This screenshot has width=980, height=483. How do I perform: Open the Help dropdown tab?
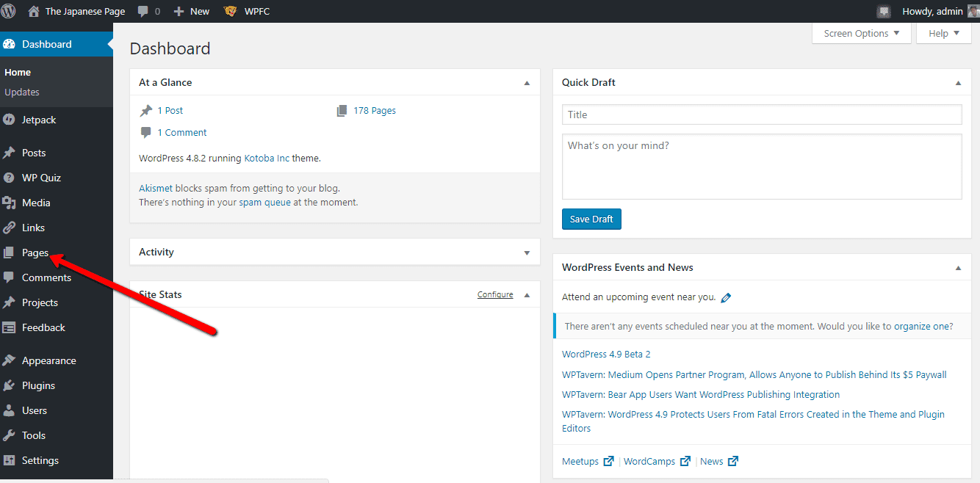click(944, 33)
